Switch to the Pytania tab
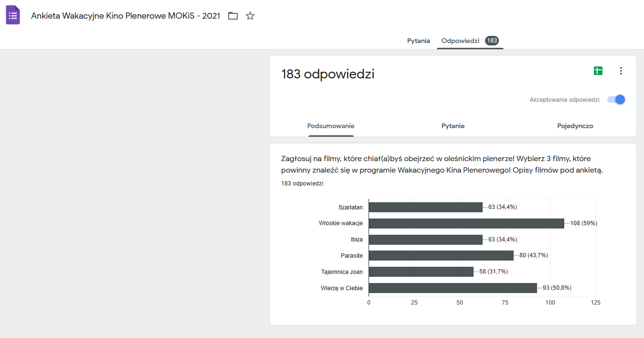Viewport: 644px width, 338px height. coord(419,41)
